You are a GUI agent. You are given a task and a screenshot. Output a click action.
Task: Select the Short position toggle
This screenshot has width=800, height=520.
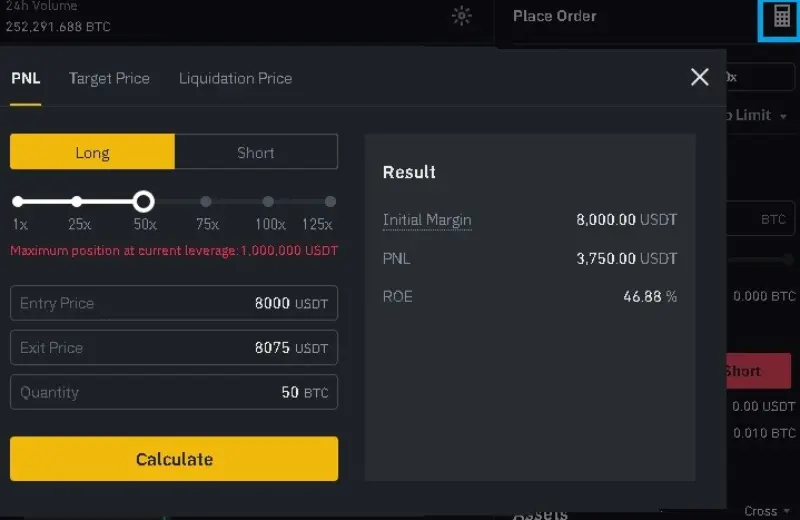(x=256, y=153)
